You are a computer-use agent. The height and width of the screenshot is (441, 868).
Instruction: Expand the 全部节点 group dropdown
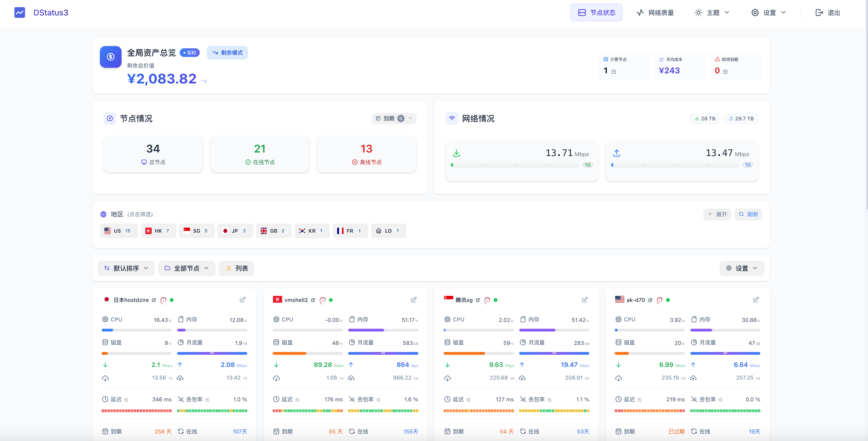click(187, 268)
